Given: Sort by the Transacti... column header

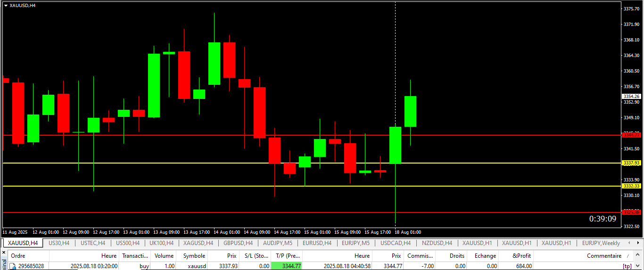Looking at the screenshot, I should [135, 256].
